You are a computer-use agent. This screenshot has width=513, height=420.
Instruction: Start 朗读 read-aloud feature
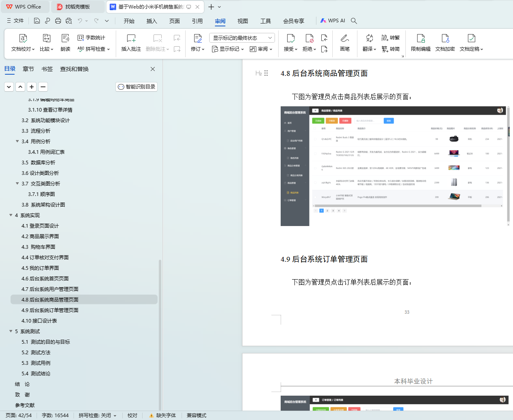pyautogui.click(x=65, y=43)
